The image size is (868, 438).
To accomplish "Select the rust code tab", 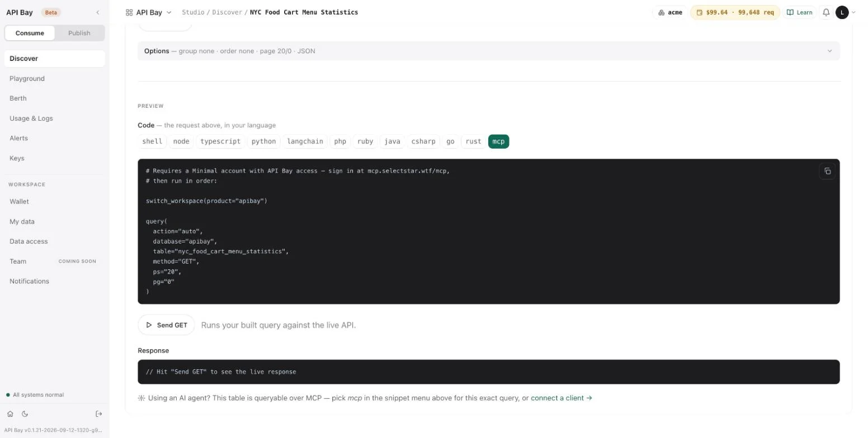I will click(473, 141).
